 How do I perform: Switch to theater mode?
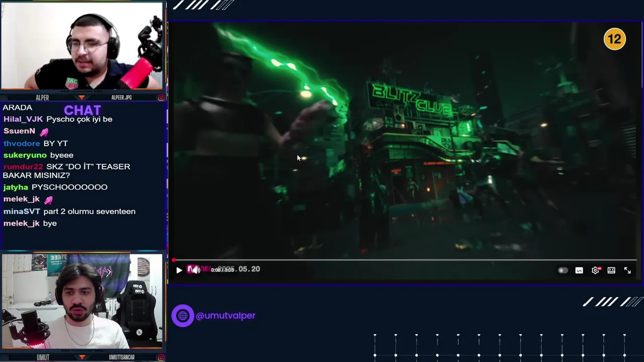(611, 270)
